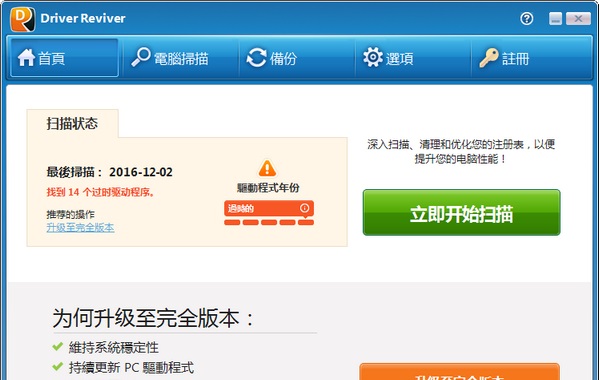This screenshot has height=380, width=599.
Task: Click the 持續更新 PC 驅動程式 item
Action: point(131,368)
